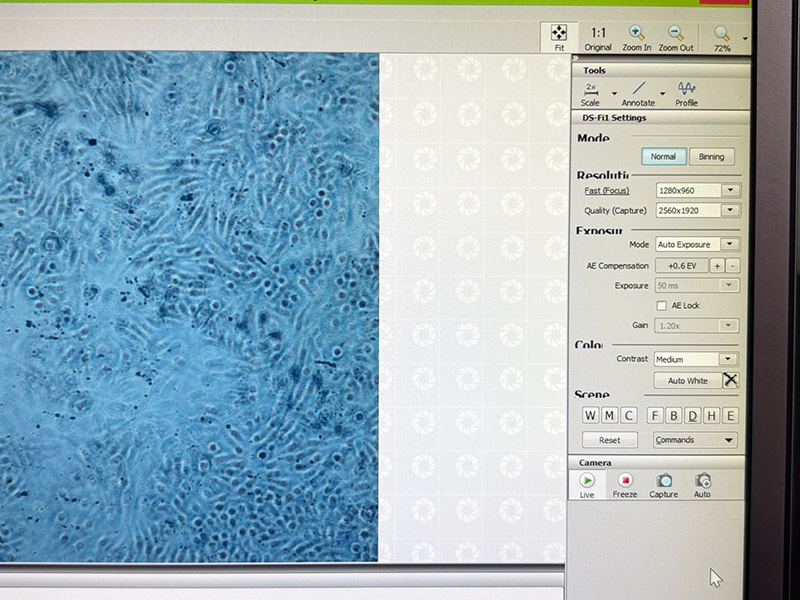Switch mode to Binning
Viewport: 800px width, 600px height.
(711, 157)
